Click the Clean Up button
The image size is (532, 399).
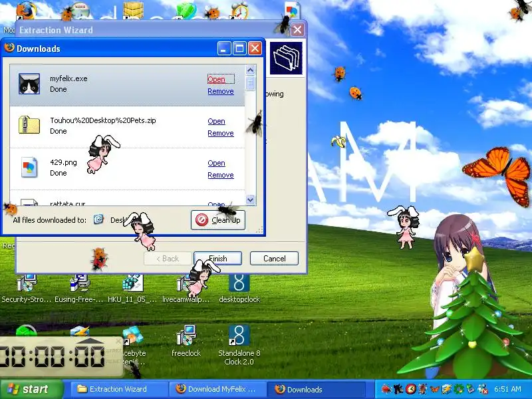pos(218,220)
